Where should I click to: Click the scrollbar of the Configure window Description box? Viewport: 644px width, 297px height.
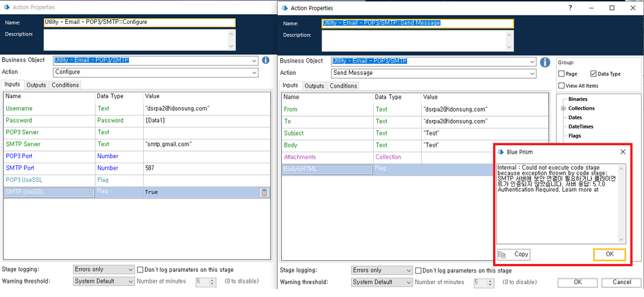click(x=231, y=40)
